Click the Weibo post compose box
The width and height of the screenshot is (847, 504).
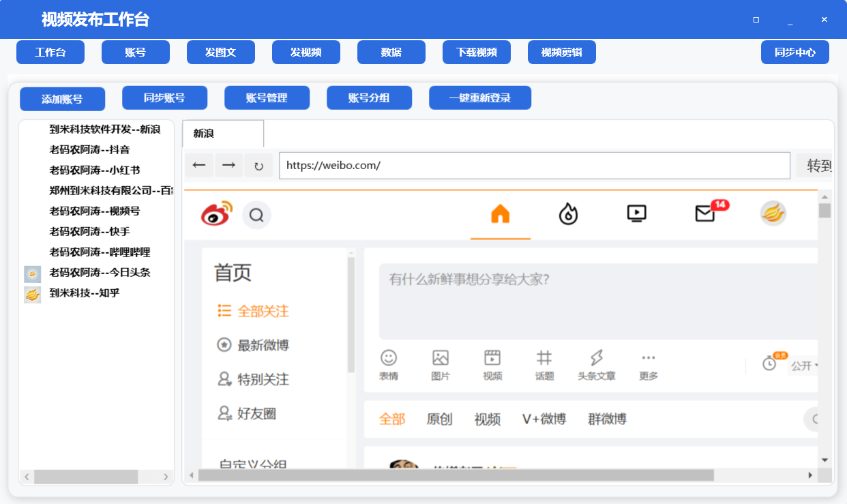pyautogui.click(x=599, y=301)
